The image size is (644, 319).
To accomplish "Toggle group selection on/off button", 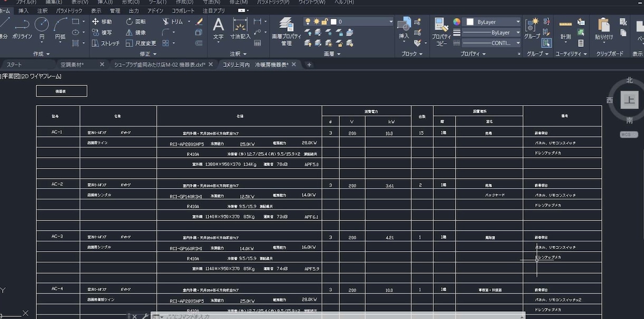I will pyautogui.click(x=546, y=43).
